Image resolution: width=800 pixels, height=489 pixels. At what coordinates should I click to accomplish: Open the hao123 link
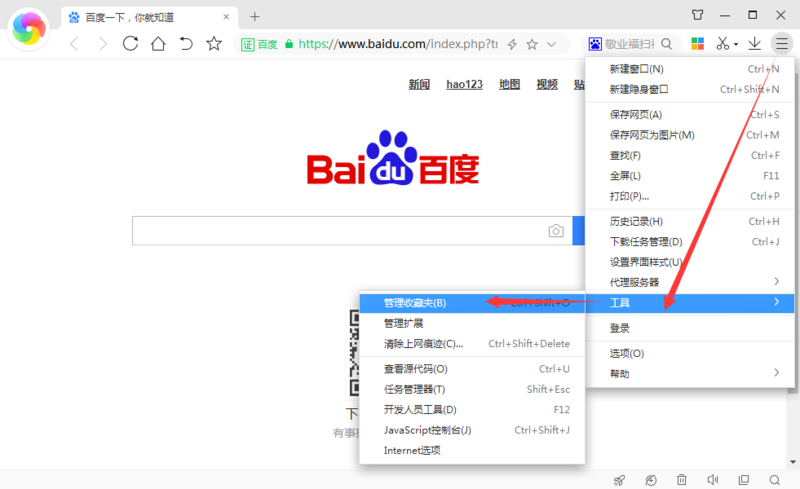click(464, 84)
